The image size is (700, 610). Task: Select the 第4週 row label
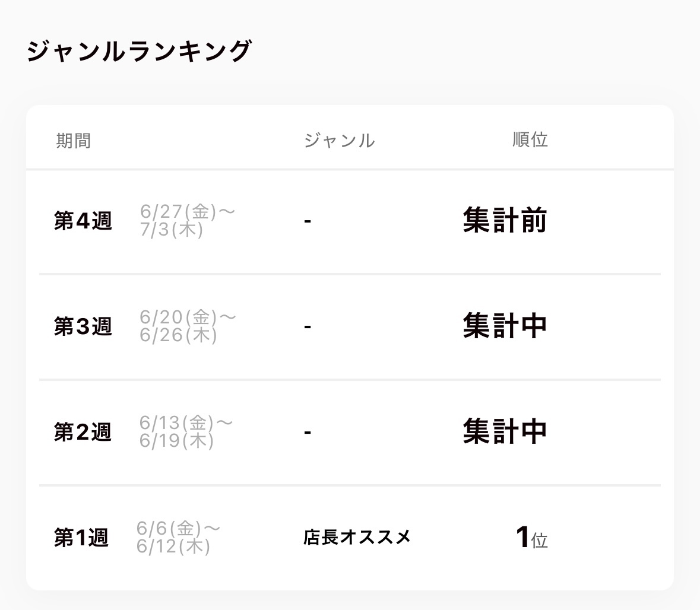click(x=83, y=221)
